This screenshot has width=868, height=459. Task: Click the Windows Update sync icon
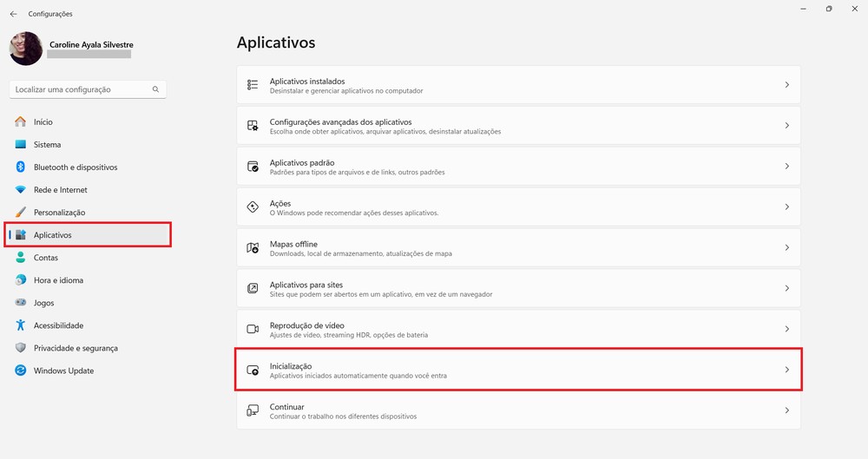[21, 370]
